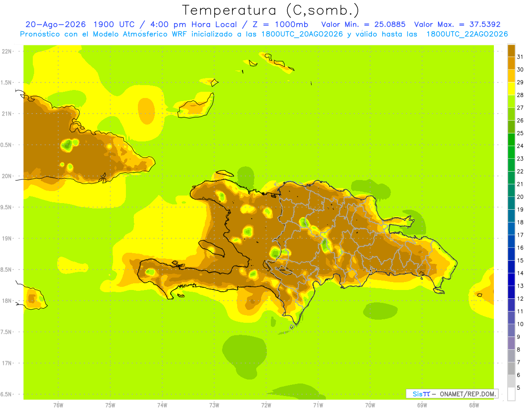The image size is (532, 411).
Task: Click the blue legend swatch between 16 and 17
Action: coord(511,241)
